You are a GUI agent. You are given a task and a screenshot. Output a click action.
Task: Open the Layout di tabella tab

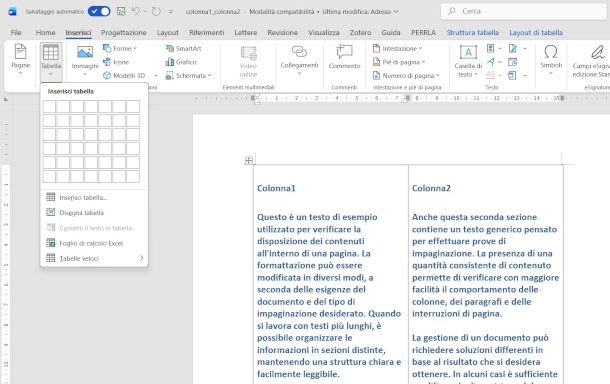[x=536, y=33]
